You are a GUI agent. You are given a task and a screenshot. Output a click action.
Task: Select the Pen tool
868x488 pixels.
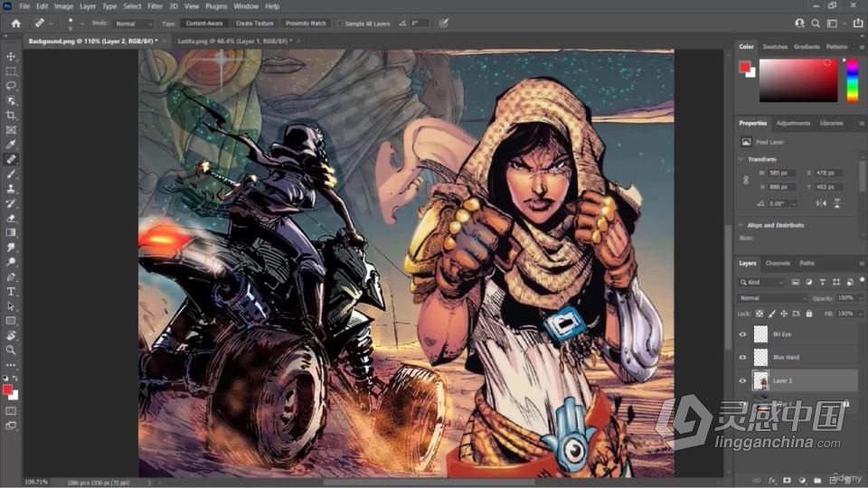tap(11, 277)
